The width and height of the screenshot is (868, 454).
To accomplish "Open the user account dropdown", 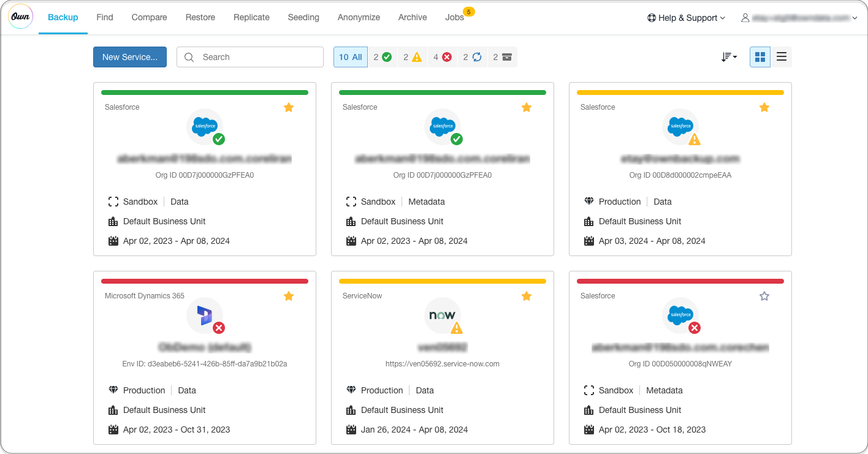I will (x=799, y=18).
